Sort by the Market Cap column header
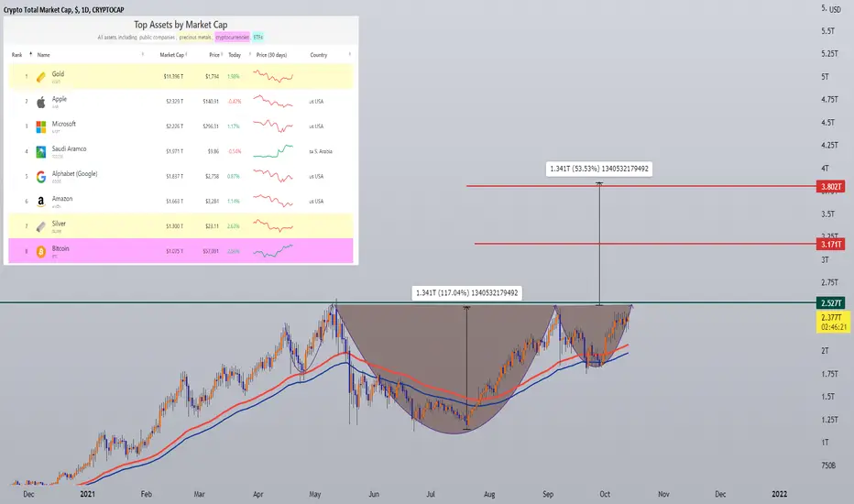The width and height of the screenshot is (854, 504). pos(172,54)
